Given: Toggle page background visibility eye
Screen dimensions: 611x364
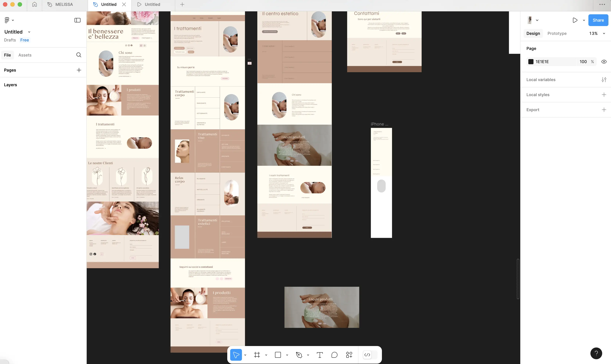Looking at the screenshot, I should coord(604,62).
